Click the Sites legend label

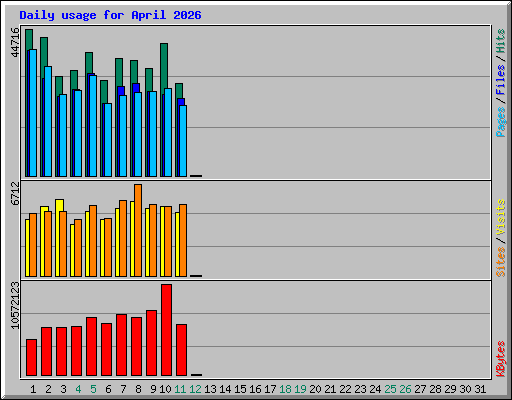pos(500,262)
